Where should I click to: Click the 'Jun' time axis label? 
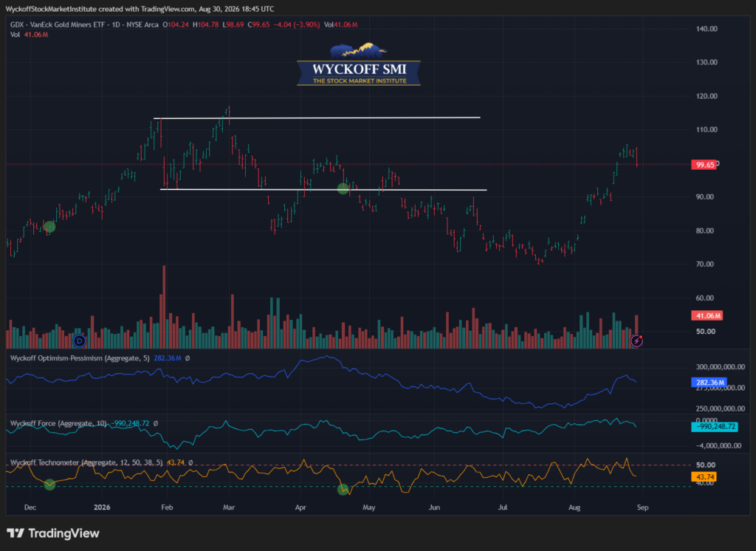434,507
